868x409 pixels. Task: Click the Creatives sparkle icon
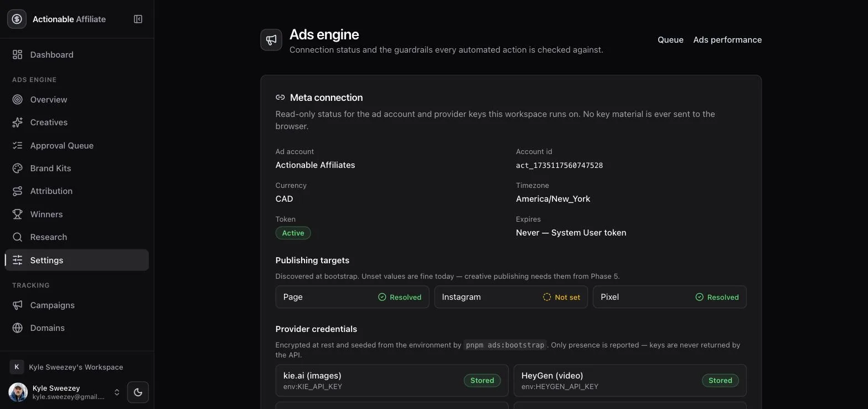18,122
